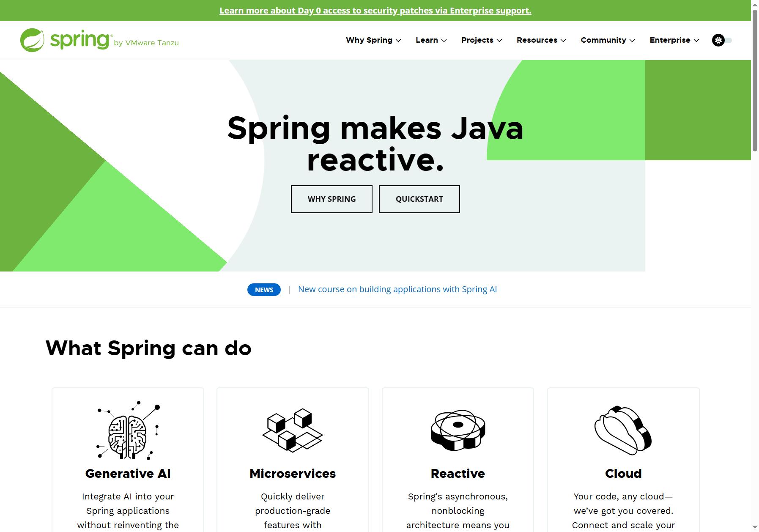This screenshot has height=532, width=759.
Task: Click the 'What Spring can do' heading
Action: (x=148, y=348)
